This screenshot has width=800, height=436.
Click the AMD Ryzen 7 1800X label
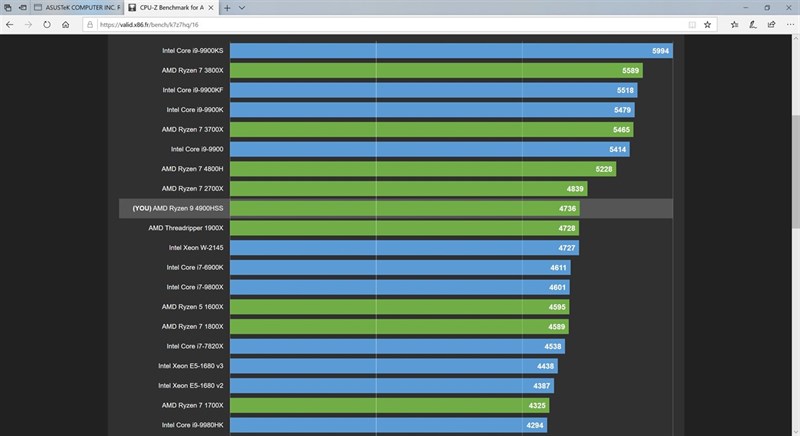(192, 326)
